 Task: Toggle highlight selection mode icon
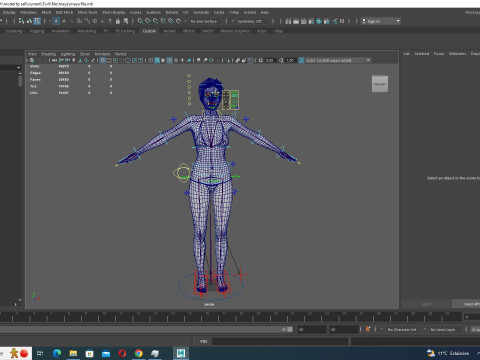125,21
